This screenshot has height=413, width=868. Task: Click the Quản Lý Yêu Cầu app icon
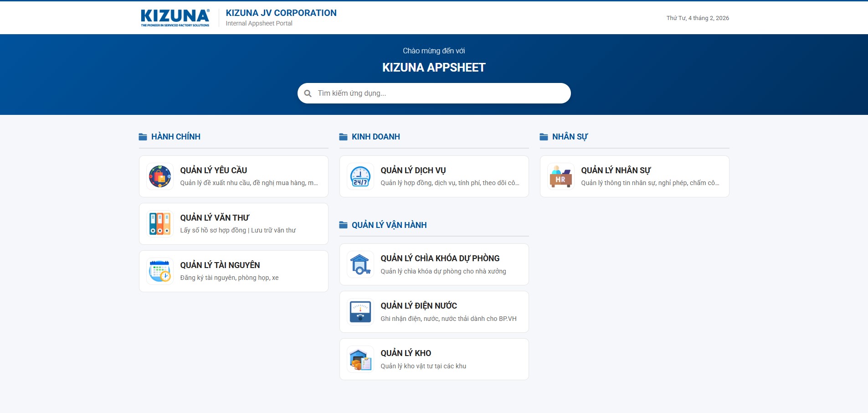coord(159,176)
